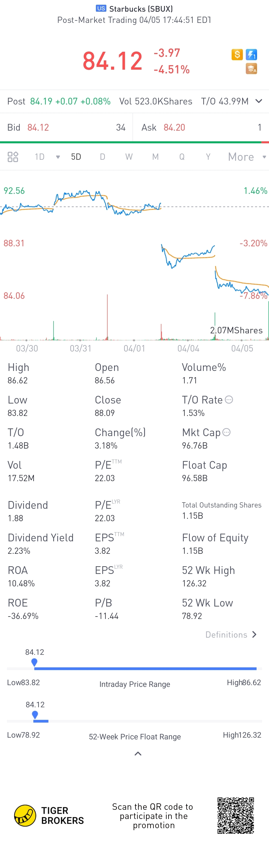This screenshot has height=868, width=269.
Task: Open the Definitions link
Action: coord(231,634)
